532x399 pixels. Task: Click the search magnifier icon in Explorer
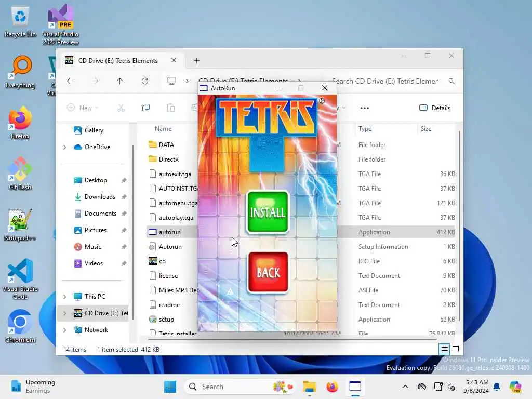pos(451,81)
